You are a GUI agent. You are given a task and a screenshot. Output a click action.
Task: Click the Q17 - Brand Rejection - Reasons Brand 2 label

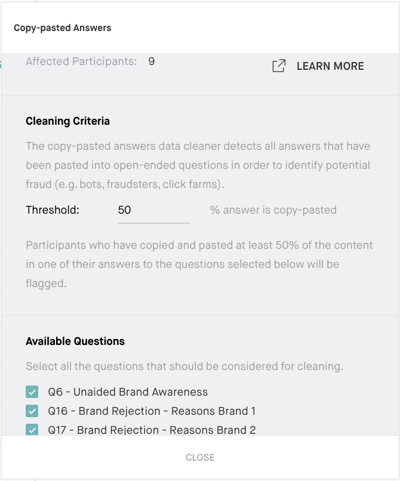tap(152, 430)
